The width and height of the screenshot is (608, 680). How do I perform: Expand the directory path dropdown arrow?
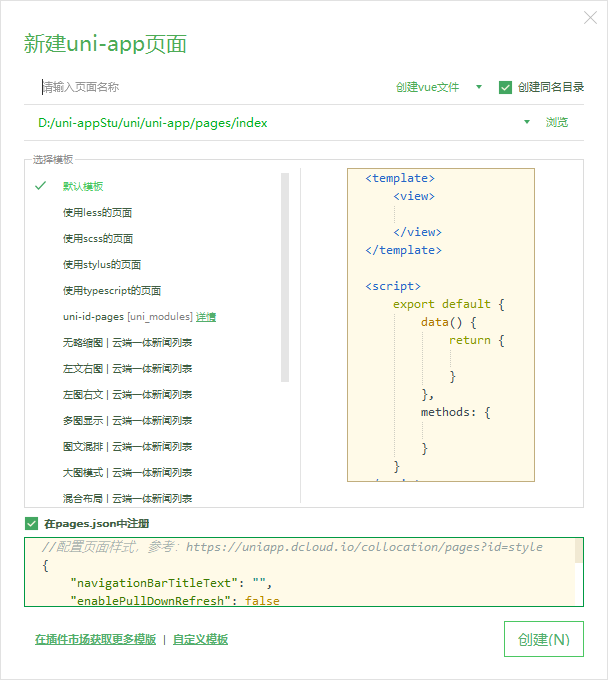(527, 122)
